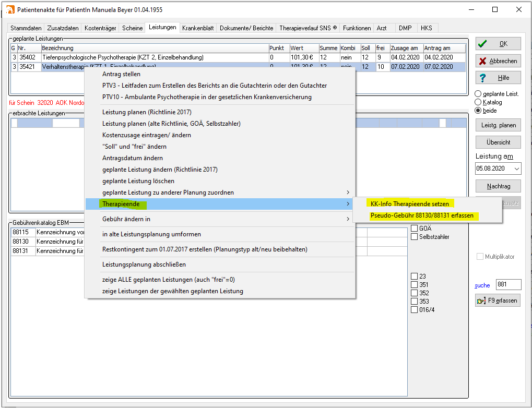Click the red X icon on Abbrechen
Viewport: 532px width, 409px height.
482,61
